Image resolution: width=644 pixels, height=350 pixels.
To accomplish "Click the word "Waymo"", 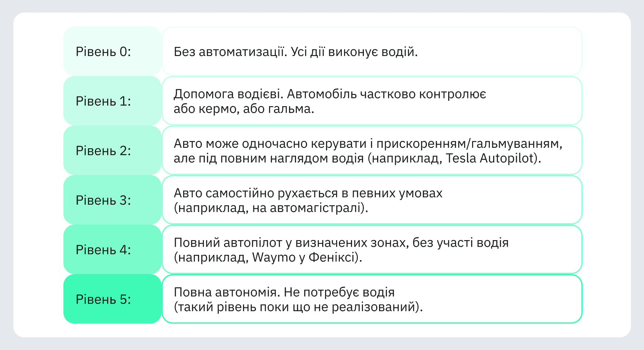I will (x=274, y=258).
